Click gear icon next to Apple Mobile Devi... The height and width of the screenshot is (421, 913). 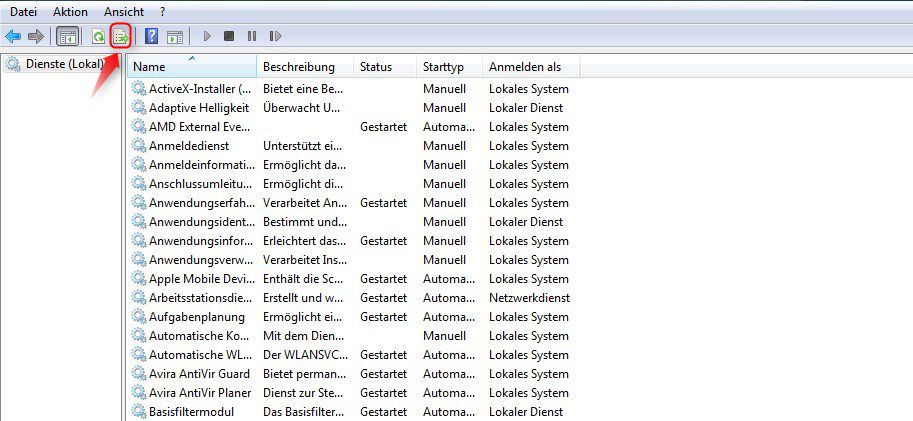[139, 278]
